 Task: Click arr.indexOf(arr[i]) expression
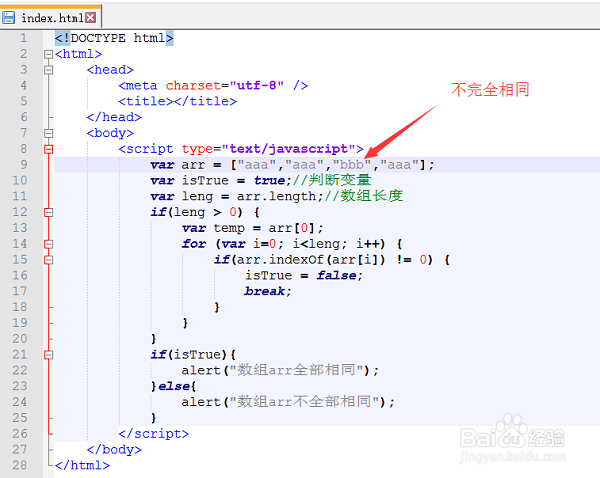[x=311, y=260]
